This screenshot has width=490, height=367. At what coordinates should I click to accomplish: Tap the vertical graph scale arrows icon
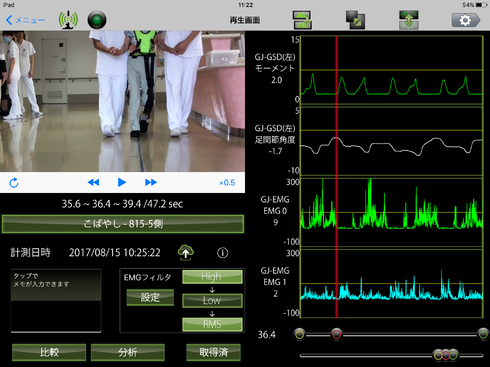coord(409,20)
